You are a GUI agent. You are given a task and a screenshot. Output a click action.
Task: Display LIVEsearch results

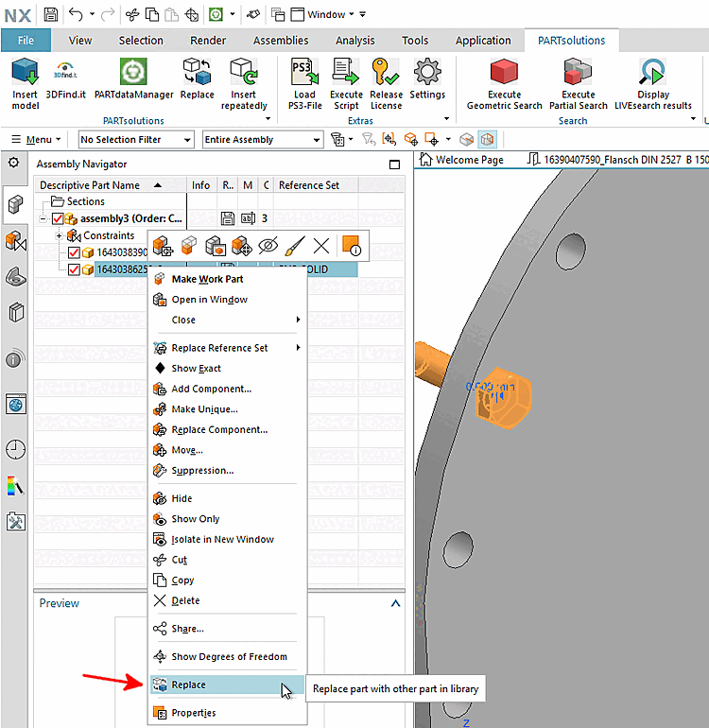pyautogui.click(x=653, y=83)
